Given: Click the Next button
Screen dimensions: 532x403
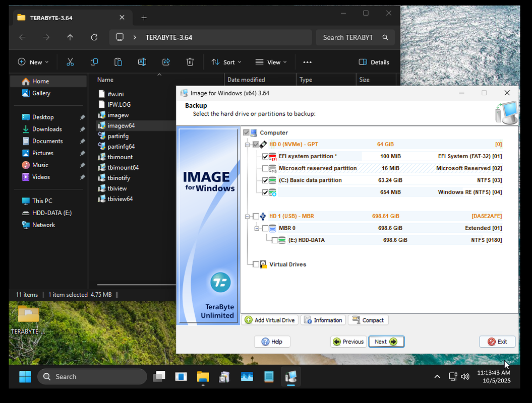Looking at the screenshot, I should pos(386,342).
